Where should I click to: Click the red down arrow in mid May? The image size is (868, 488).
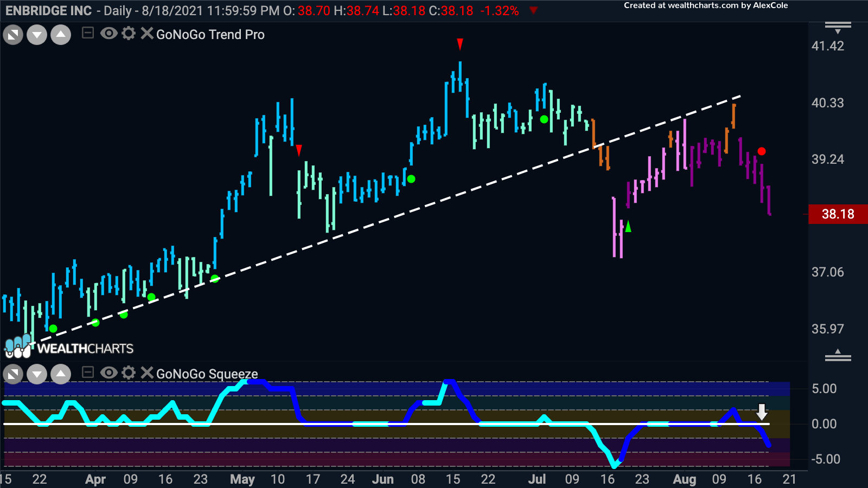point(299,150)
